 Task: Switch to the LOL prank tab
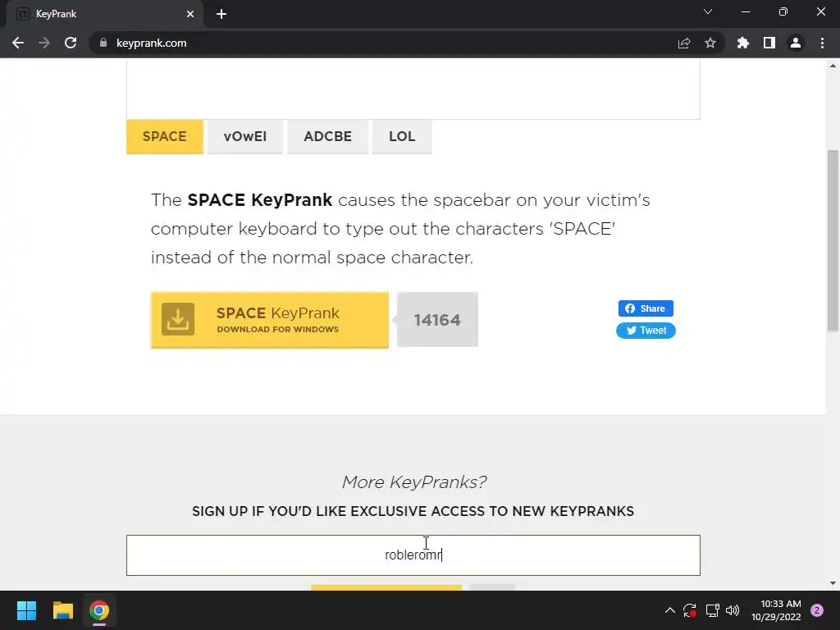point(402,137)
